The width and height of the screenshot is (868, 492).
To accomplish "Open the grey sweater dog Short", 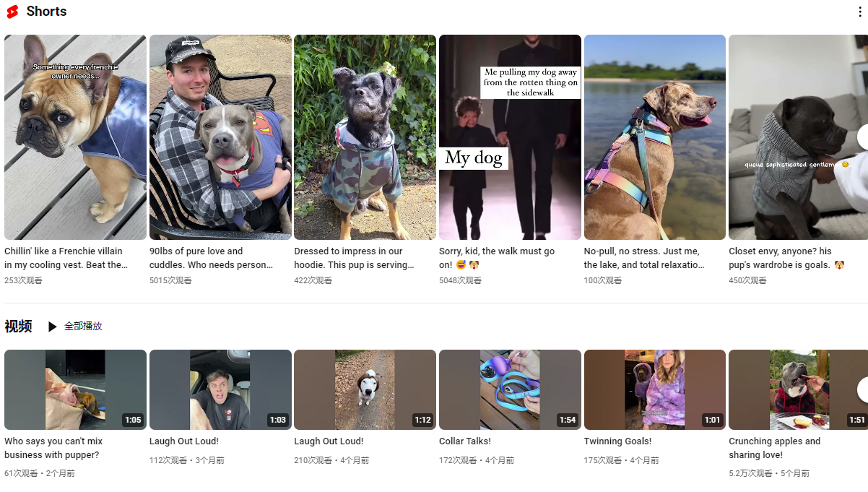I will pyautogui.click(x=798, y=137).
